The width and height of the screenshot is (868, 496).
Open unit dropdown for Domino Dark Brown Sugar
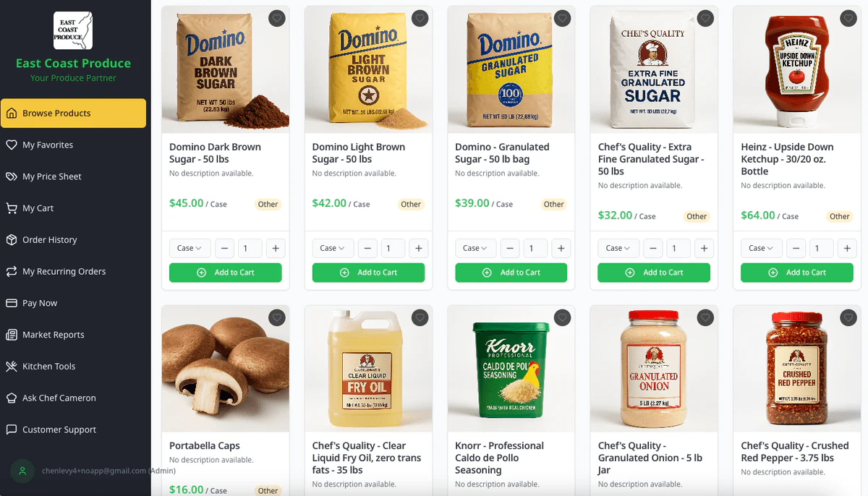click(x=190, y=248)
